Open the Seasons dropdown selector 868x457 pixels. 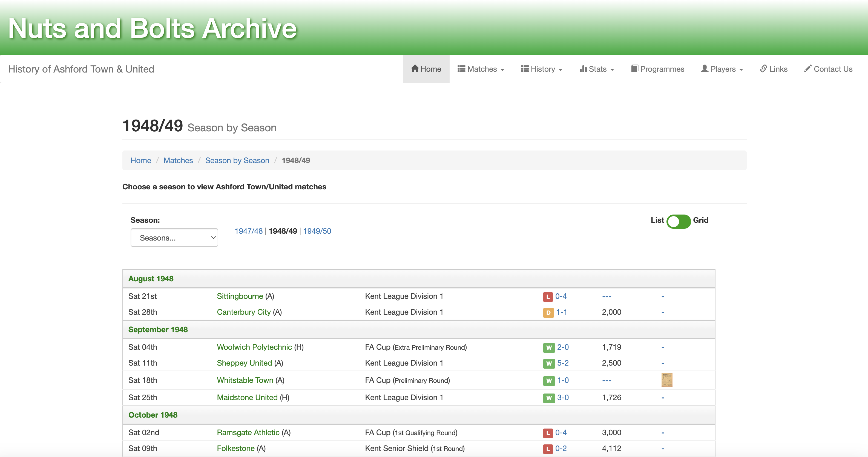[x=174, y=238]
